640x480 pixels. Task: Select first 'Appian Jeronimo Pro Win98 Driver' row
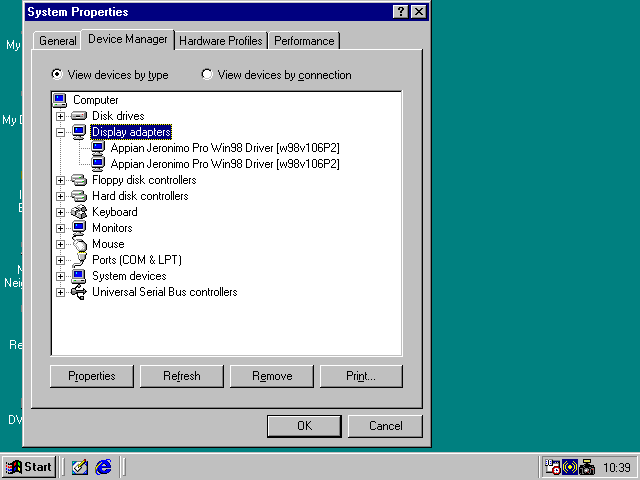point(225,148)
